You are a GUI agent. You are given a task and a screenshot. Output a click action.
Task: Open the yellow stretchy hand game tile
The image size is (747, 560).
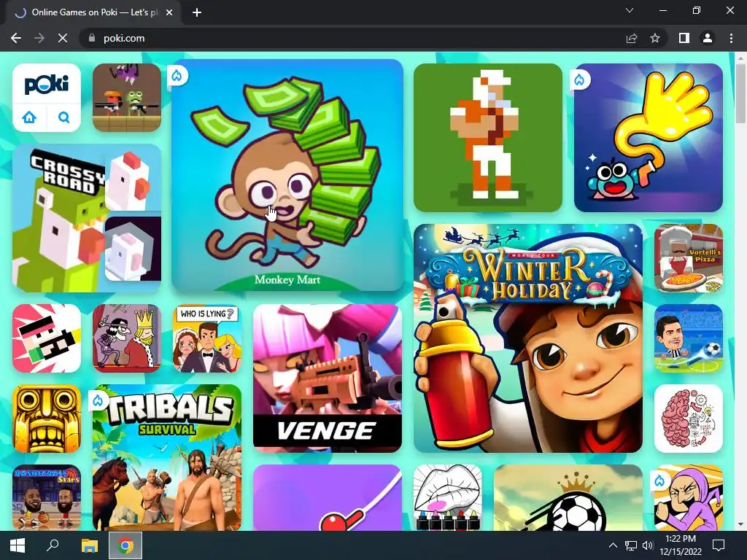(x=649, y=138)
